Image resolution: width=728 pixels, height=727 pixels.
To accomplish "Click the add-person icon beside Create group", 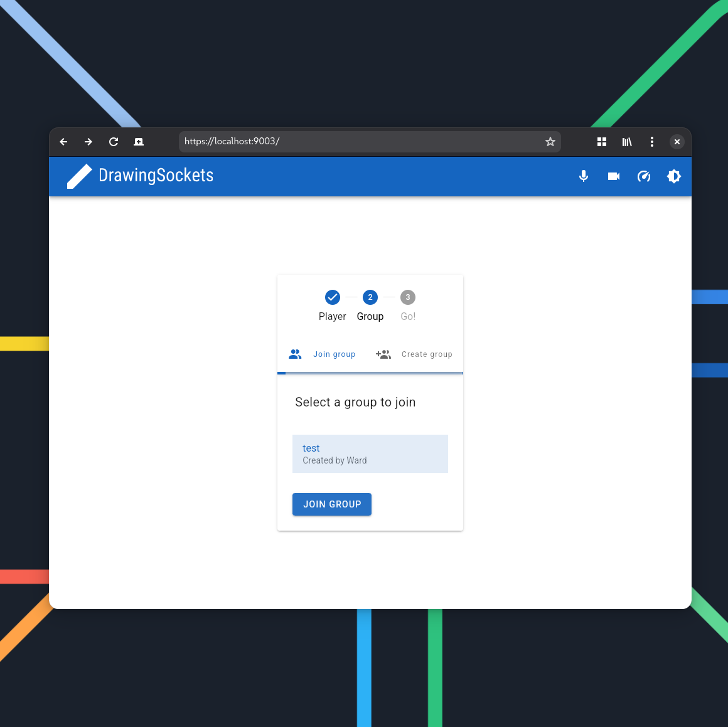I will (383, 354).
